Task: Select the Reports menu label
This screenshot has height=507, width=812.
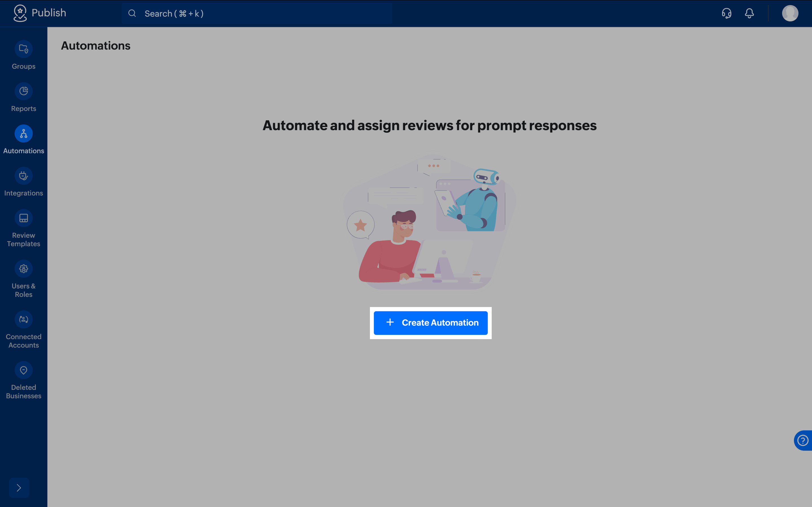Action: (23, 109)
